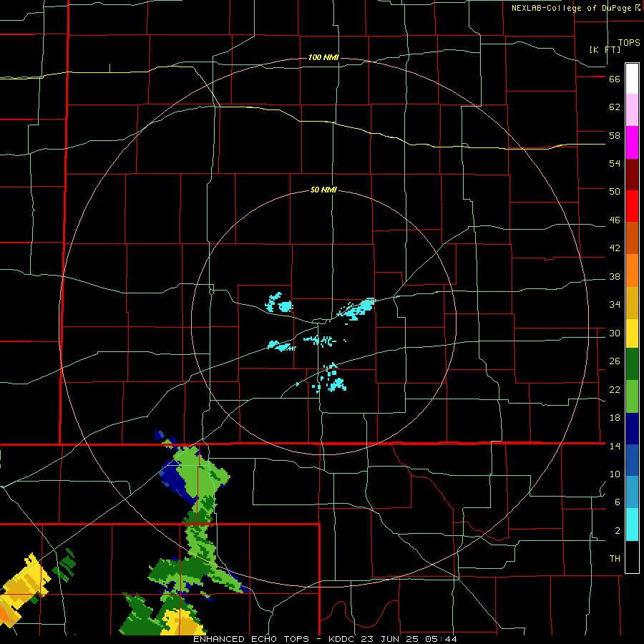Click the 6 scale value
Image resolution: width=644 pixels, height=644 pixels.
pos(618,502)
